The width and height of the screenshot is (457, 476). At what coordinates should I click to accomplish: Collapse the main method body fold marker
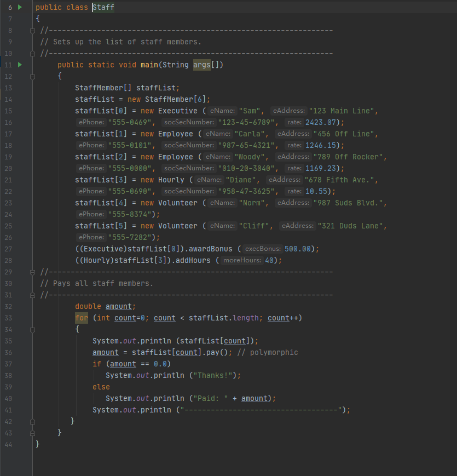click(x=32, y=76)
